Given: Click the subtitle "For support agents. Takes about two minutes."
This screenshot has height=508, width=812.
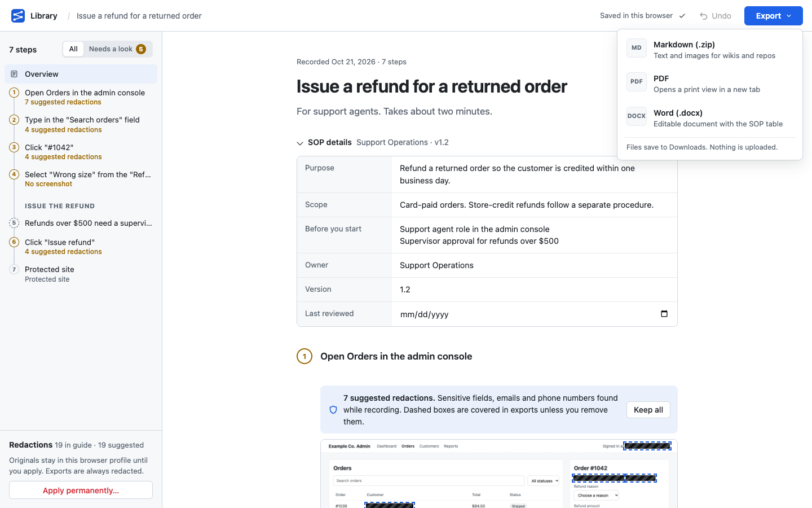Looking at the screenshot, I should pos(394,111).
